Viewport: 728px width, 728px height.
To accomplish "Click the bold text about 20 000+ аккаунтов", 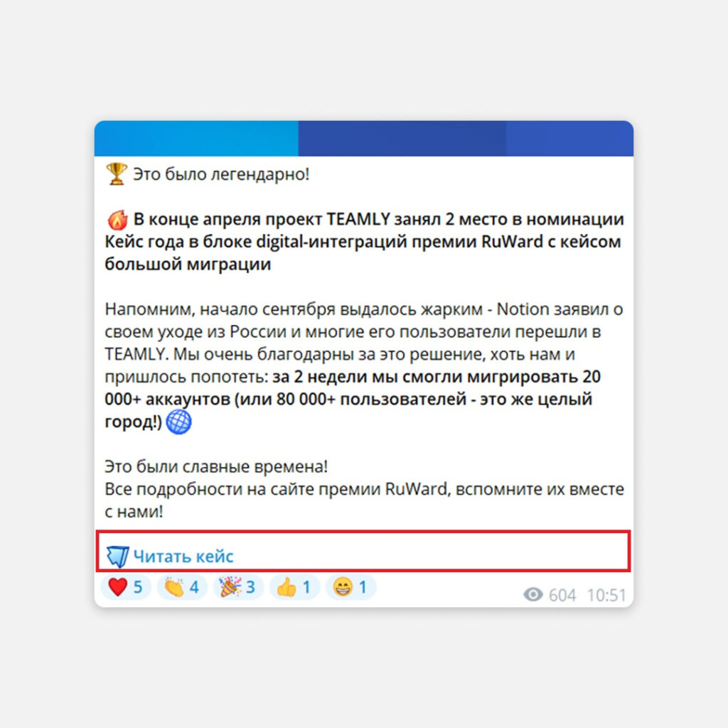I will pos(353,399).
